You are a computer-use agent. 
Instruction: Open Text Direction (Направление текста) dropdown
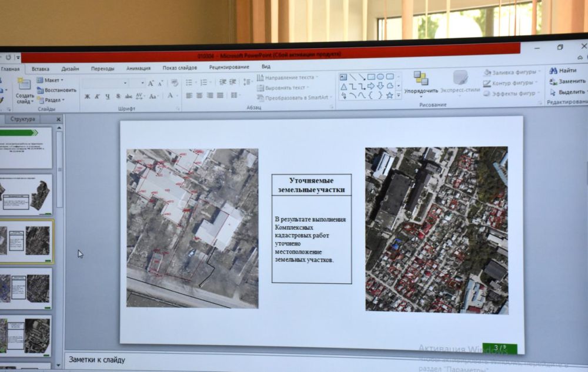pyautogui.click(x=288, y=78)
